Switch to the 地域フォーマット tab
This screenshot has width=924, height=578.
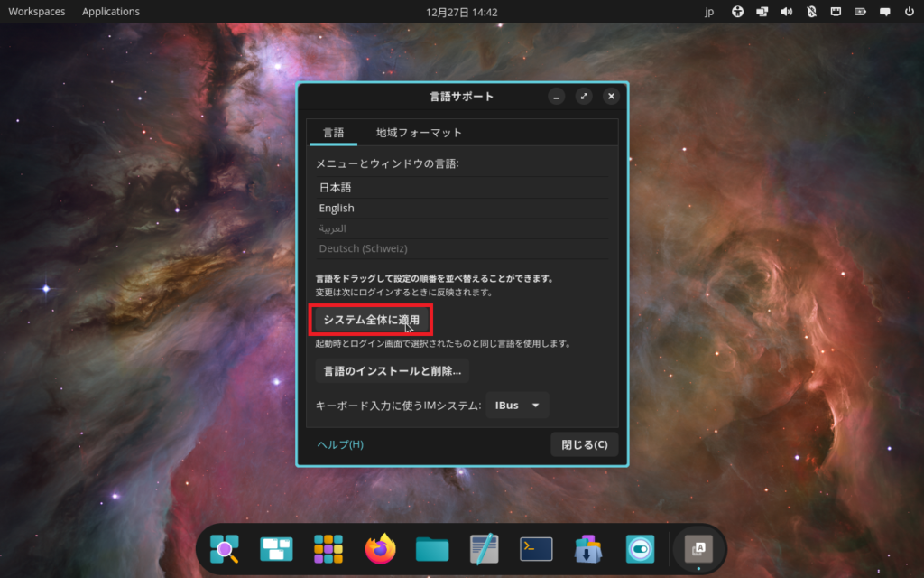419,133
